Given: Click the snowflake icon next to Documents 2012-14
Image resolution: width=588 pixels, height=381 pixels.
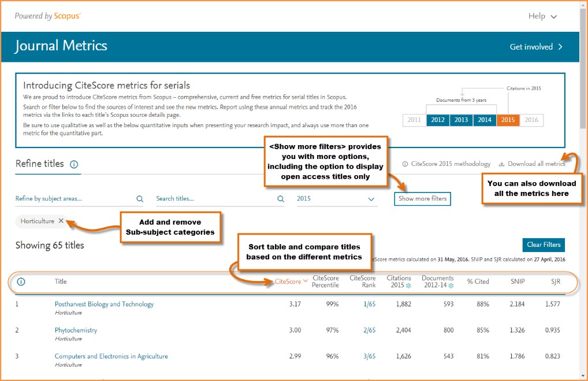Looking at the screenshot, I should click(x=451, y=286).
